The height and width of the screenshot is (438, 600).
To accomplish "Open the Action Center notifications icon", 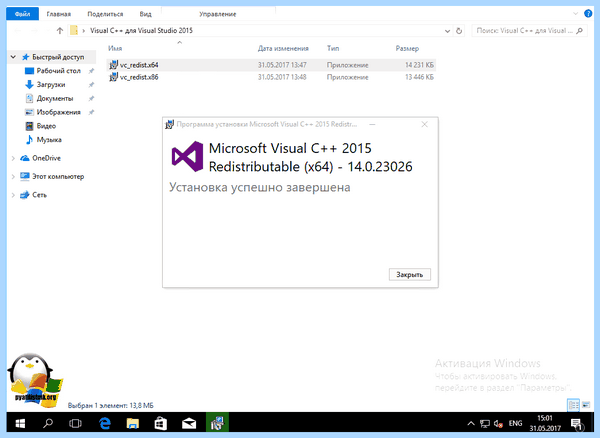I will (x=577, y=423).
